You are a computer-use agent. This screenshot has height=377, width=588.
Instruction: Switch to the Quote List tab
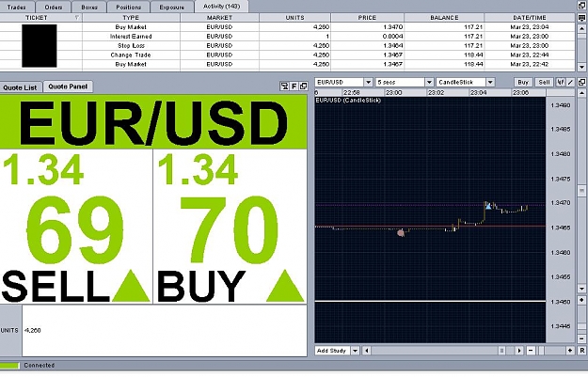[21, 87]
